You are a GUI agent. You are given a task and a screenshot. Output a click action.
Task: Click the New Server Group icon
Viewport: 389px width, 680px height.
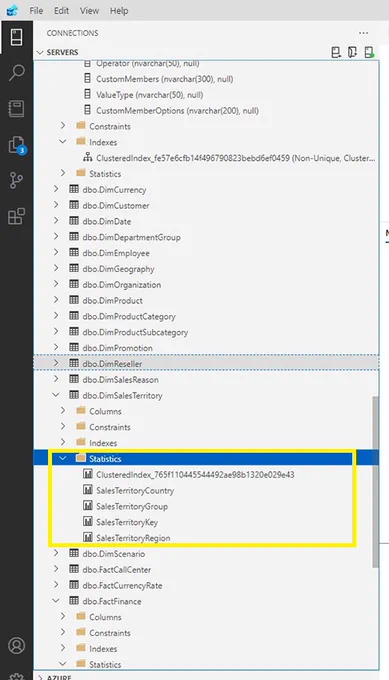[352, 52]
